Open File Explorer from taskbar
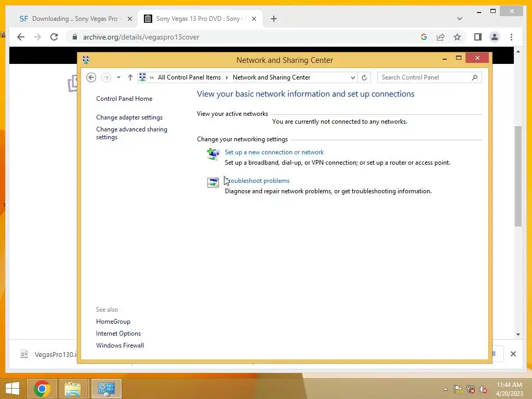 [x=72, y=389]
